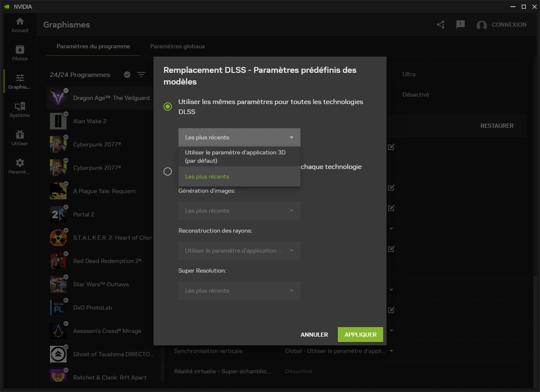The width and height of the screenshot is (540, 392).
Task: Open the Graphismes sidebar section
Action: tap(20, 82)
